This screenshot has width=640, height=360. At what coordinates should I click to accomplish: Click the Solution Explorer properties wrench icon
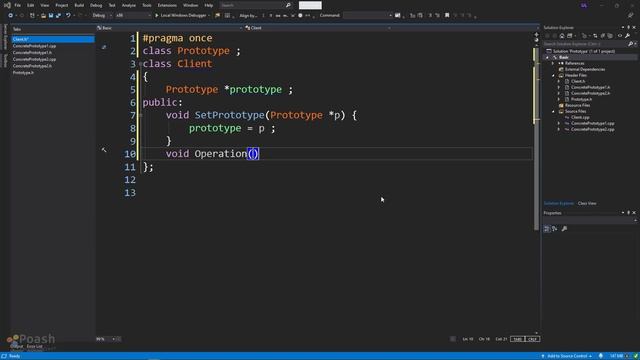[627, 36]
